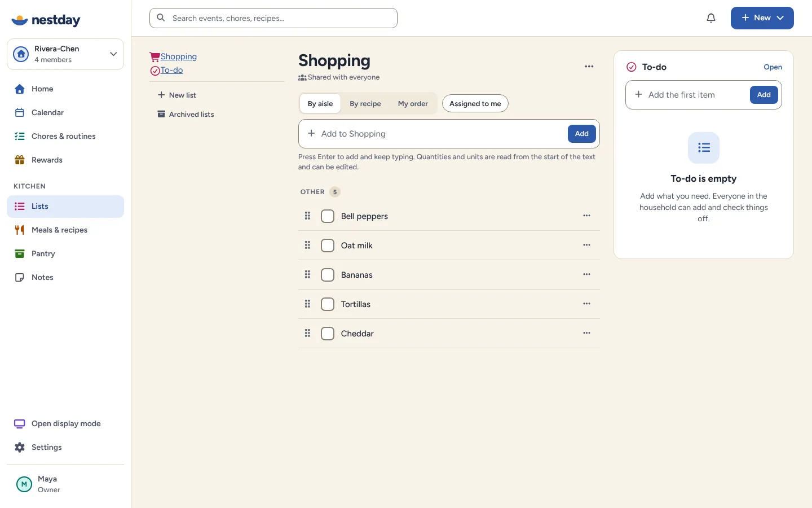Click drag handle for Tortillas

tap(308, 304)
